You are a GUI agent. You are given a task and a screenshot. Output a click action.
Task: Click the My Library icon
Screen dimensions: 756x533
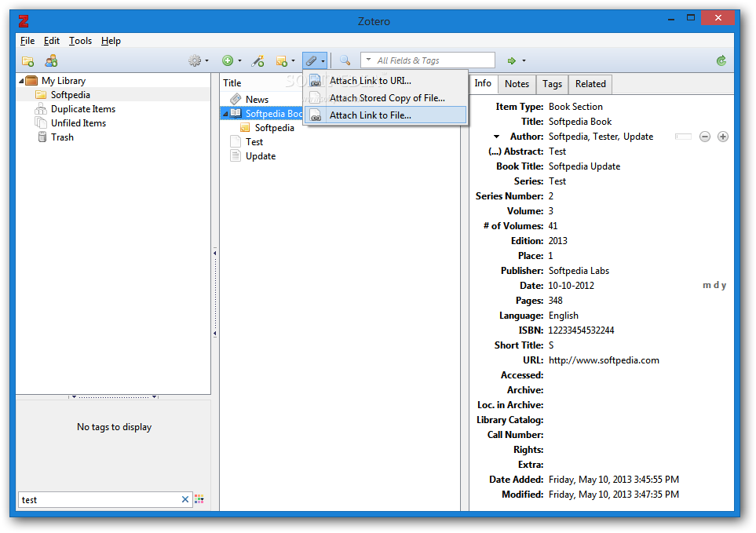click(31, 81)
